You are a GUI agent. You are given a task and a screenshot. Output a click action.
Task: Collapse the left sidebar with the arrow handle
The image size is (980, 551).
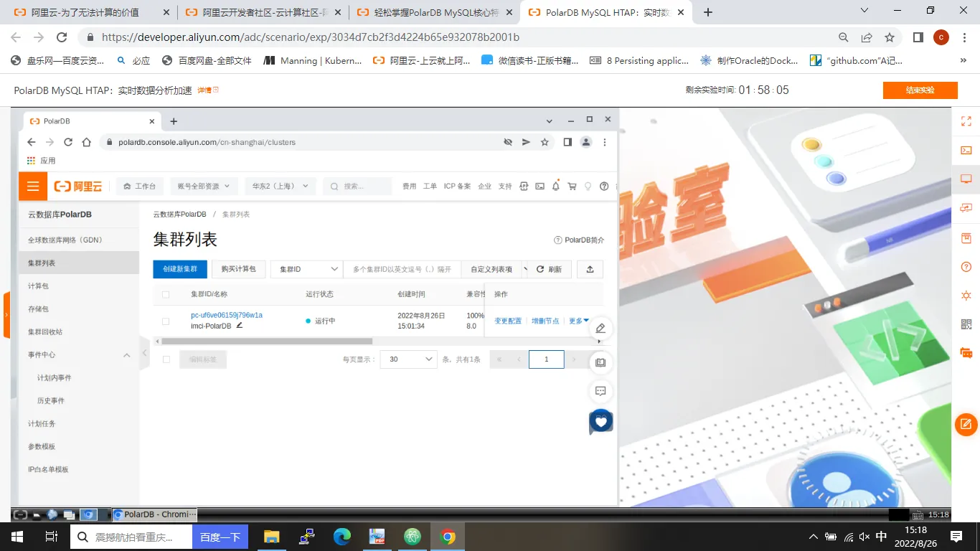coord(144,353)
